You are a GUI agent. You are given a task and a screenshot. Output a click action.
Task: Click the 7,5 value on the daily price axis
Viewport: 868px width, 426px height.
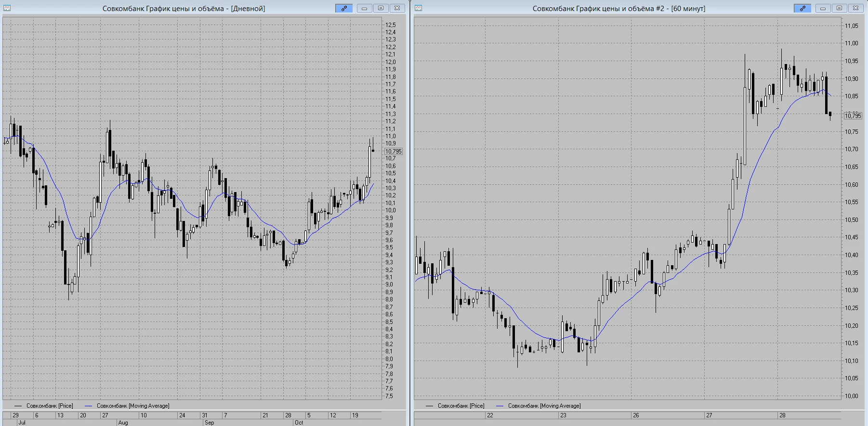(x=389, y=396)
